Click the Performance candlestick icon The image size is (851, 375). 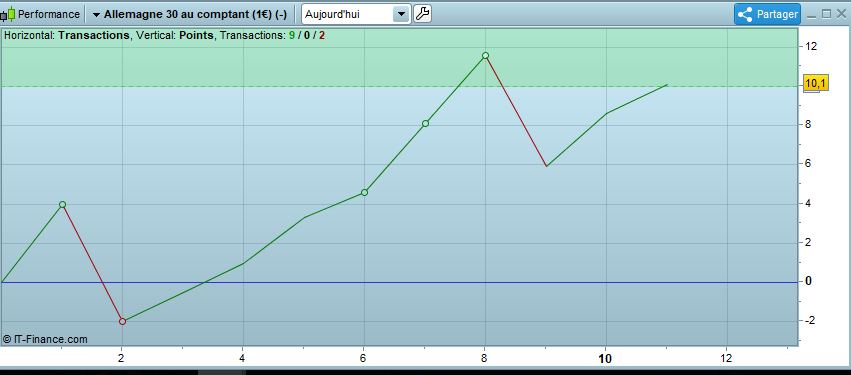tap(8, 14)
